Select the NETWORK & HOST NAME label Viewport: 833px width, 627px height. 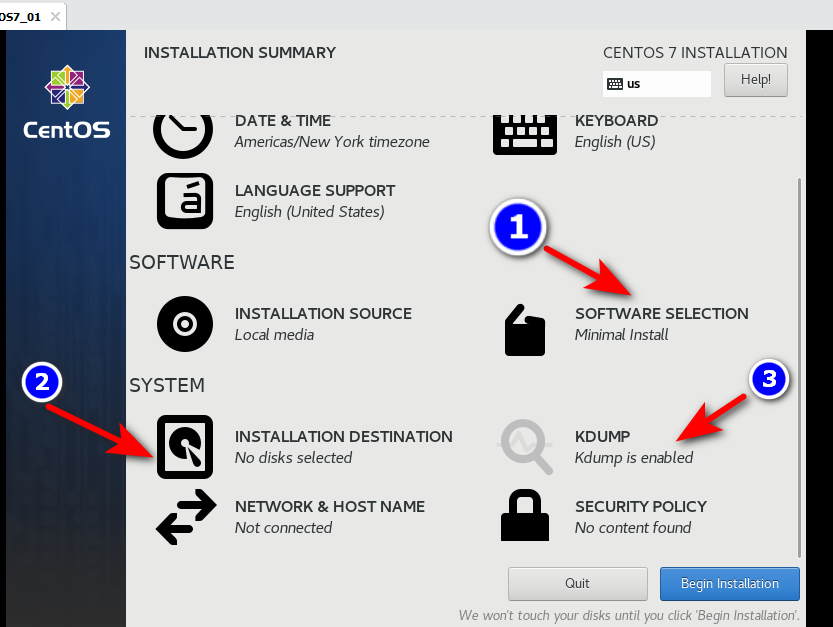click(x=330, y=507)
